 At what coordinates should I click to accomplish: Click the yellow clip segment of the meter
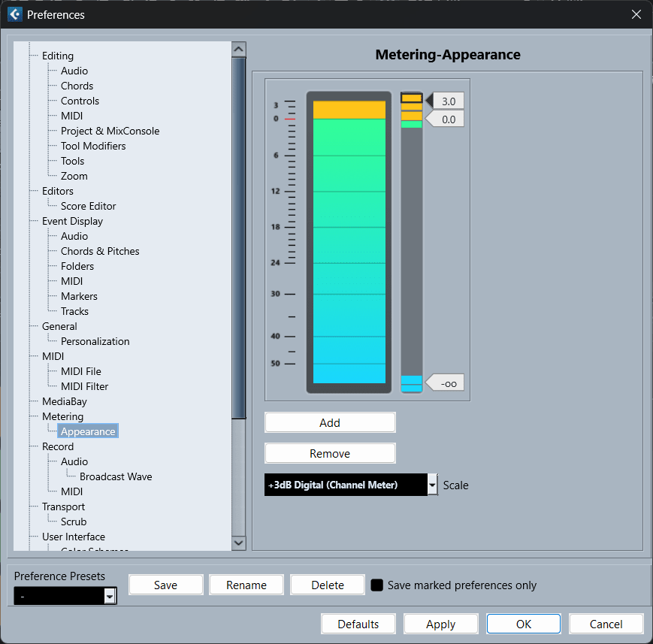349,110
